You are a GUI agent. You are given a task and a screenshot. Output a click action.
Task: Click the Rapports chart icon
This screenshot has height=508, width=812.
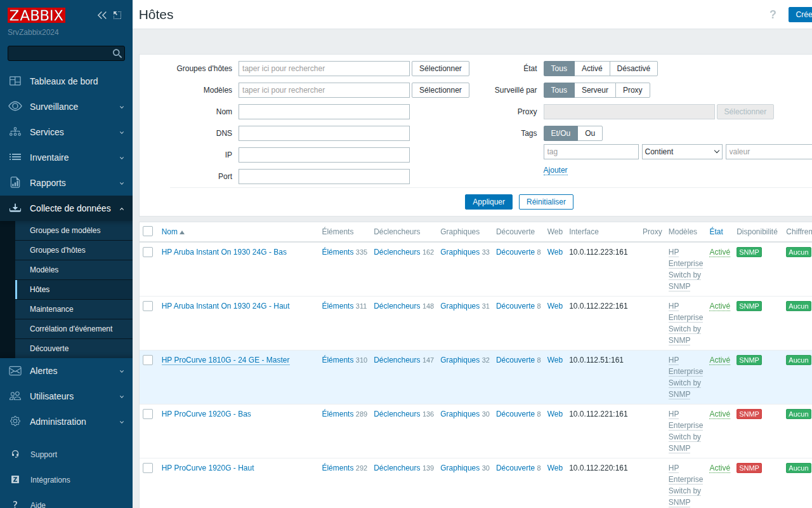coord(15,183)
